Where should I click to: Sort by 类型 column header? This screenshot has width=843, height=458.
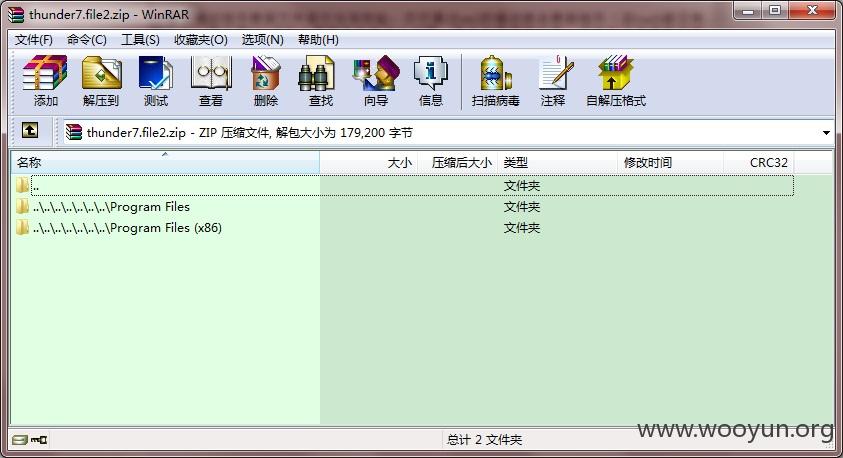[x=558, y=162]
